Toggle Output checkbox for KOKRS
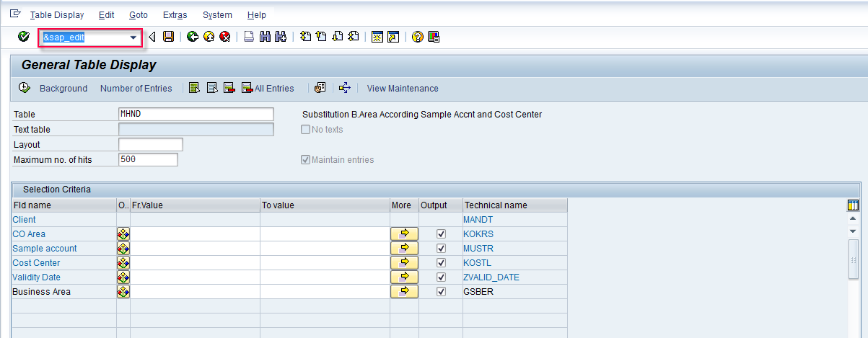 pos(441,234)
